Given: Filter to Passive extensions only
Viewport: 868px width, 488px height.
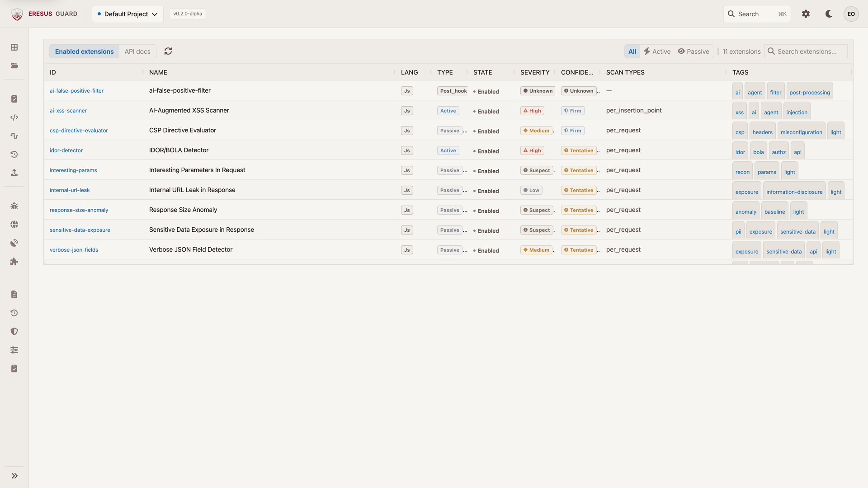Looking at the screenshot, I should 693,52.
